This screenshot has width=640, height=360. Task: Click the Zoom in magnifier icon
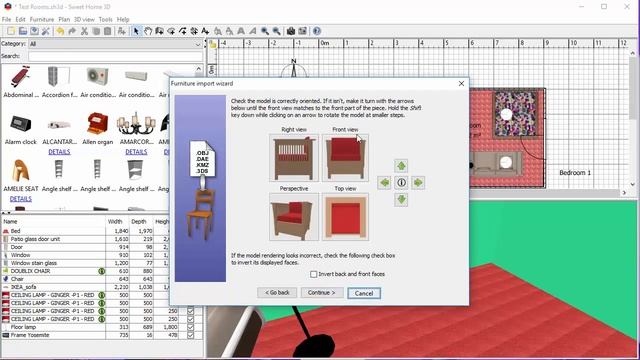pos(265,31)
